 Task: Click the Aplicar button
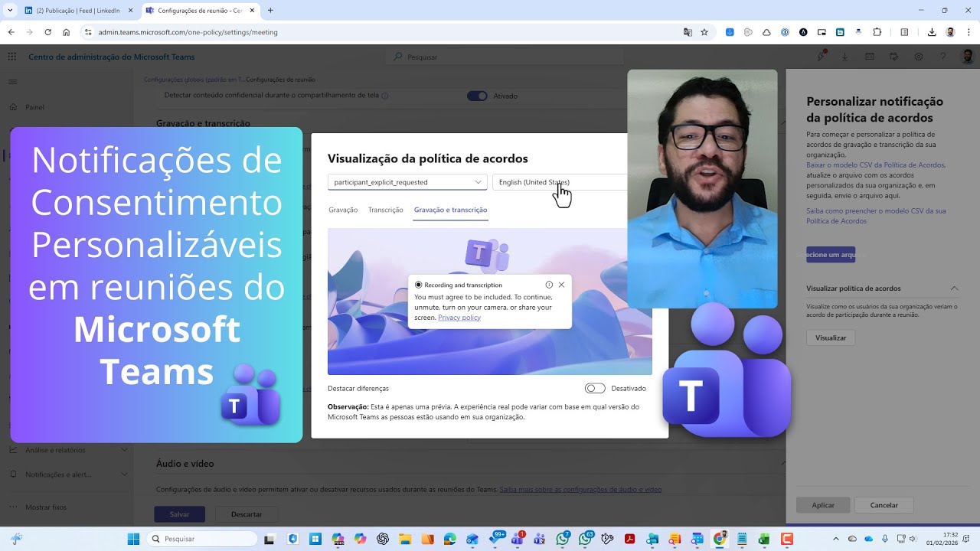823,505
